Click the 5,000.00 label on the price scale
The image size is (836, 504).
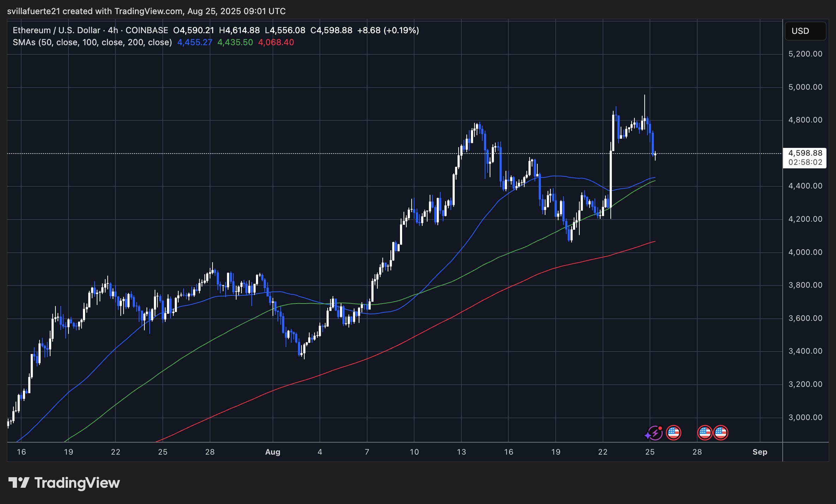[806, 87]
